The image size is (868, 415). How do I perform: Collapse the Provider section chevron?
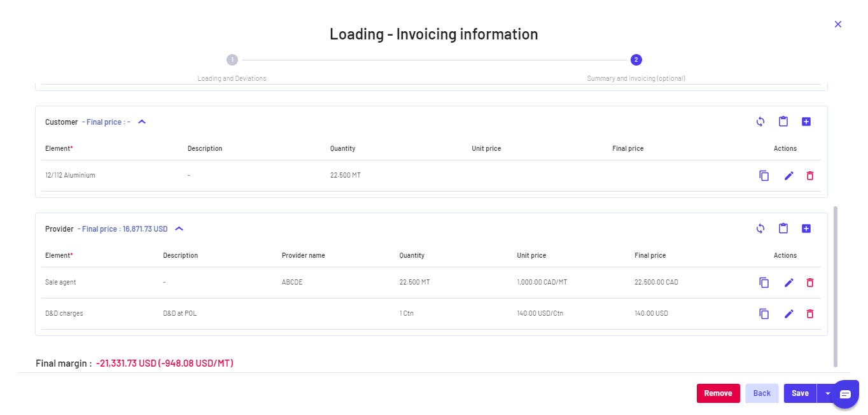click(179, 229)
